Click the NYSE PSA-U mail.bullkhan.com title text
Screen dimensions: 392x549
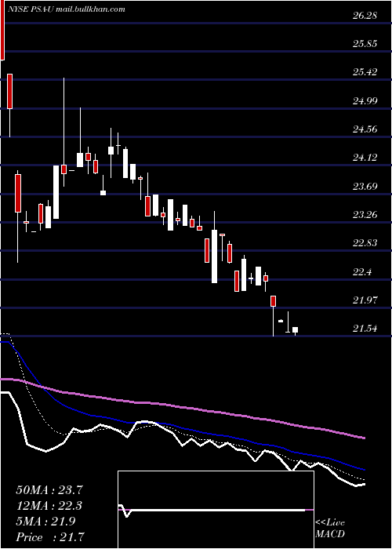[x=66, y=9]
